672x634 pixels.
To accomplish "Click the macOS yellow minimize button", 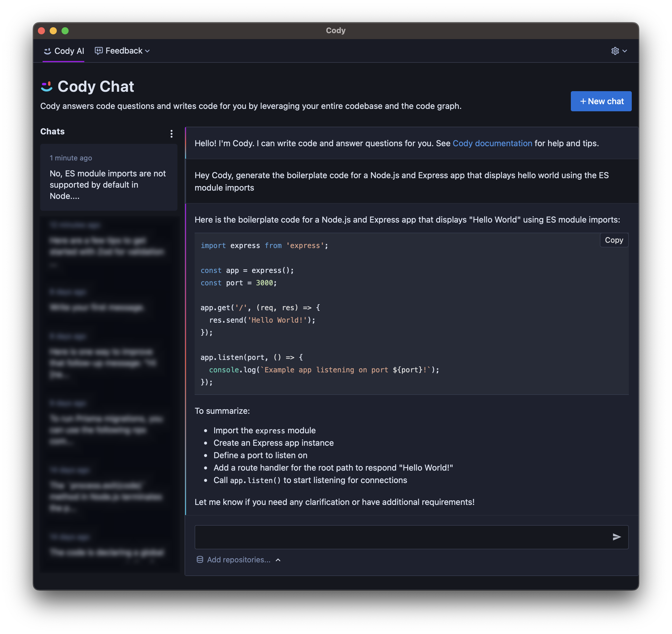I will (x=53, y=31).
